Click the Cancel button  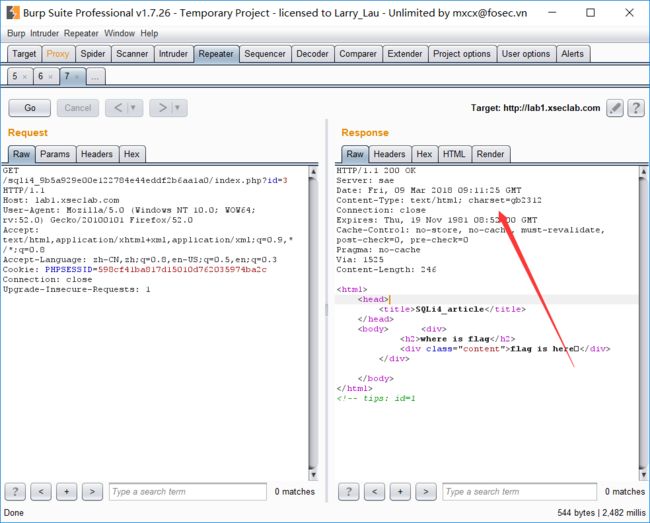tap(78, 108)
